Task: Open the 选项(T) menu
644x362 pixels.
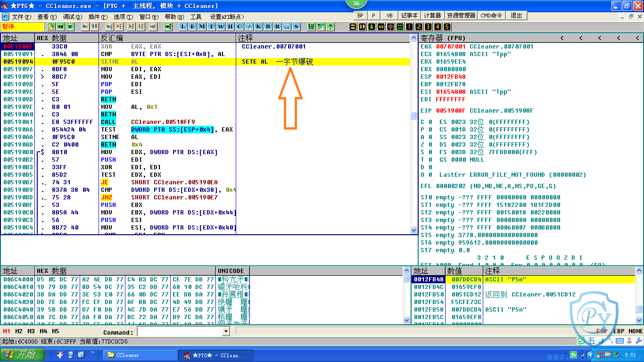Action: point(124,16)
